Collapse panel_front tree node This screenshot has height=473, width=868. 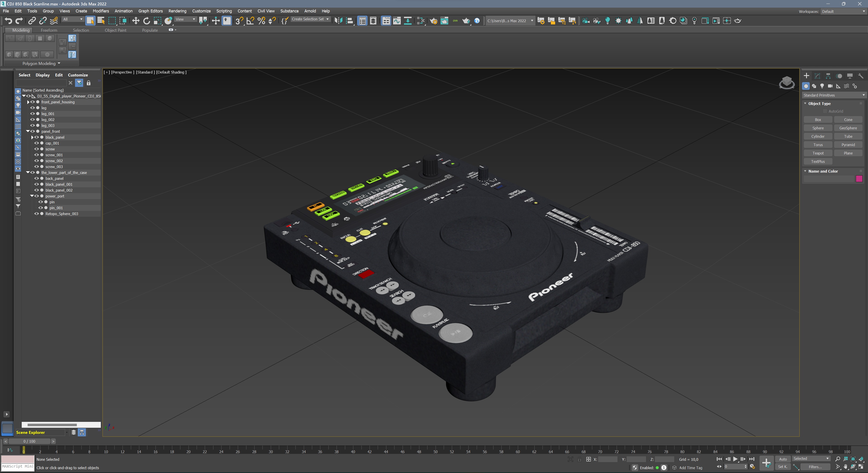(x=28, y=131)
